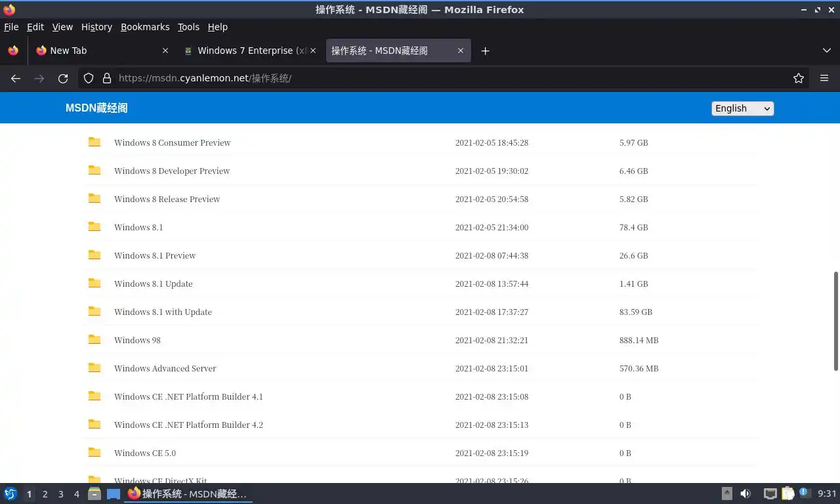Click the MSDN藏经阁 site title link
Image resolution: width=840 pixels, height=504 pixels.
click(x=96, y=108)
